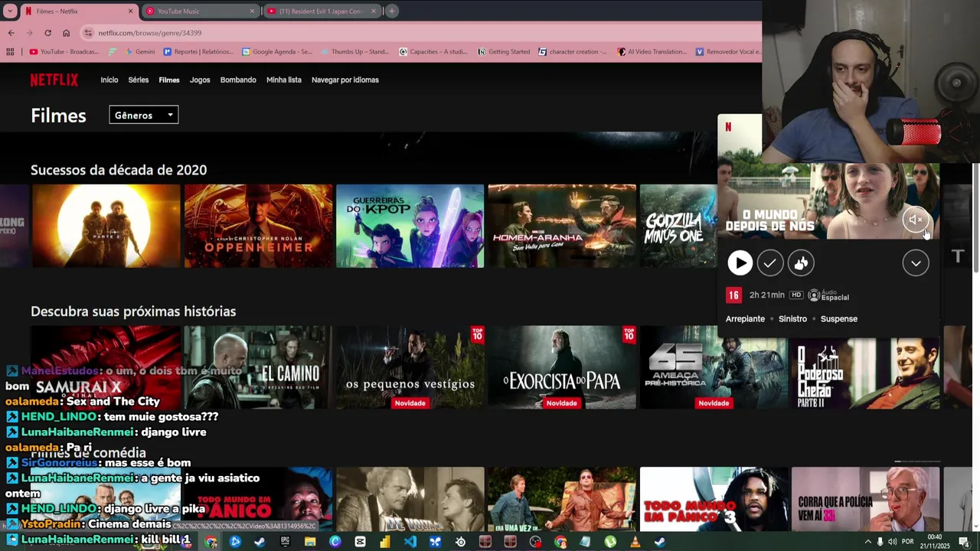980x551 pixels.
Task: Open VLC media player in taskbar
Action: point(635,542)
